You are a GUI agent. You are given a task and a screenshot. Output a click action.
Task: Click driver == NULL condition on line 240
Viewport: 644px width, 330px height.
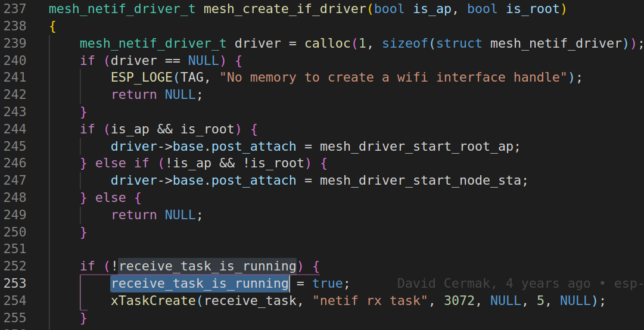click(x=164, y=61)
